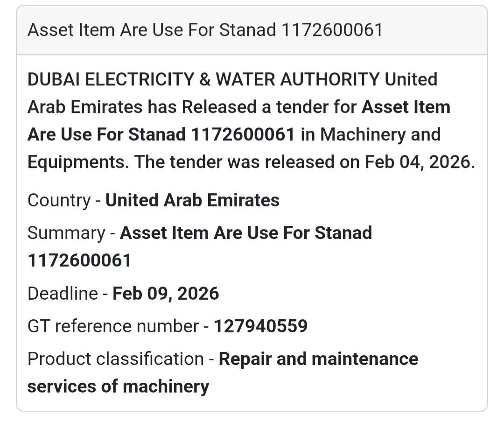
Task: Click bold "Are Use For Stanad" in description paragraph
Action: point(107,134)
